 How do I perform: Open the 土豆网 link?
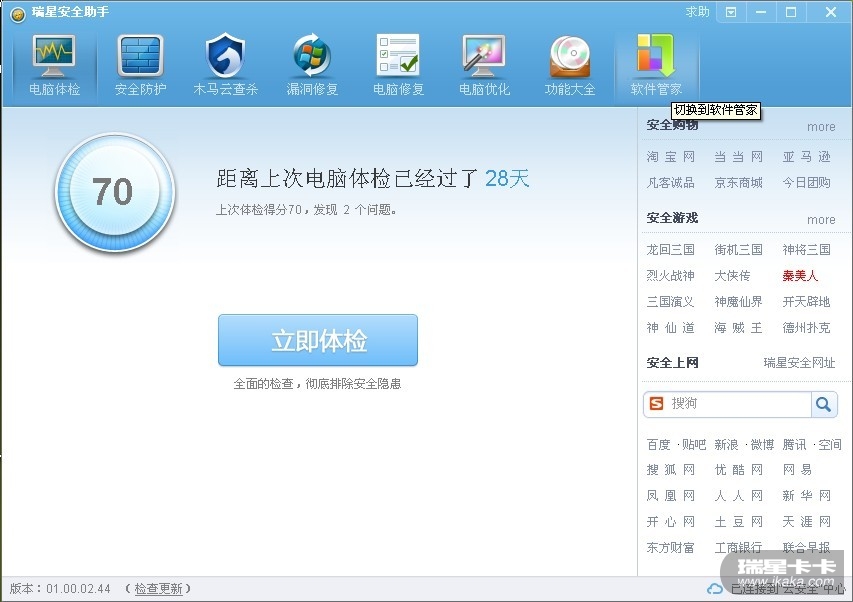[738, 522]
